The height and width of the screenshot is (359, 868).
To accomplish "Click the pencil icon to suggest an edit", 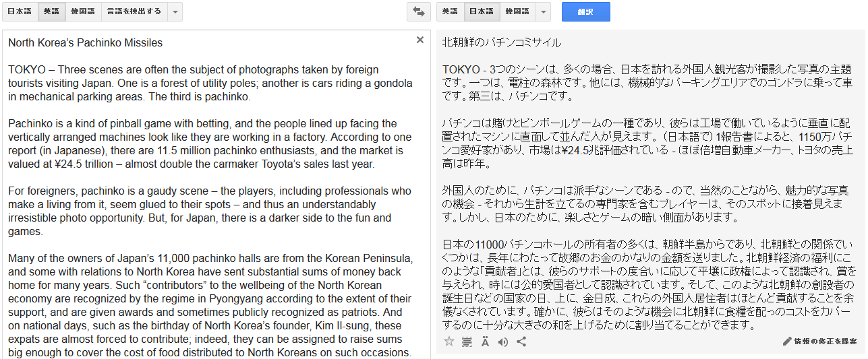I will pyautogui.click(x=786, y=341).
